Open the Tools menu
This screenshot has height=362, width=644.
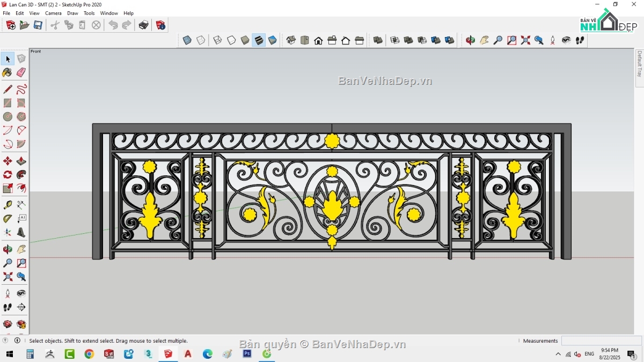(x=89, y=13)
